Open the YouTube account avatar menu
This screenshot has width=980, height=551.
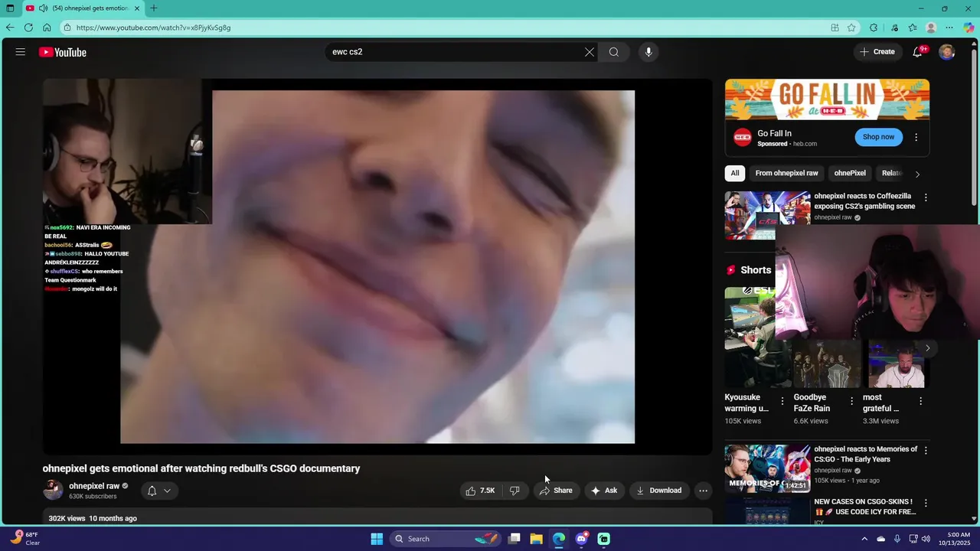947,52
